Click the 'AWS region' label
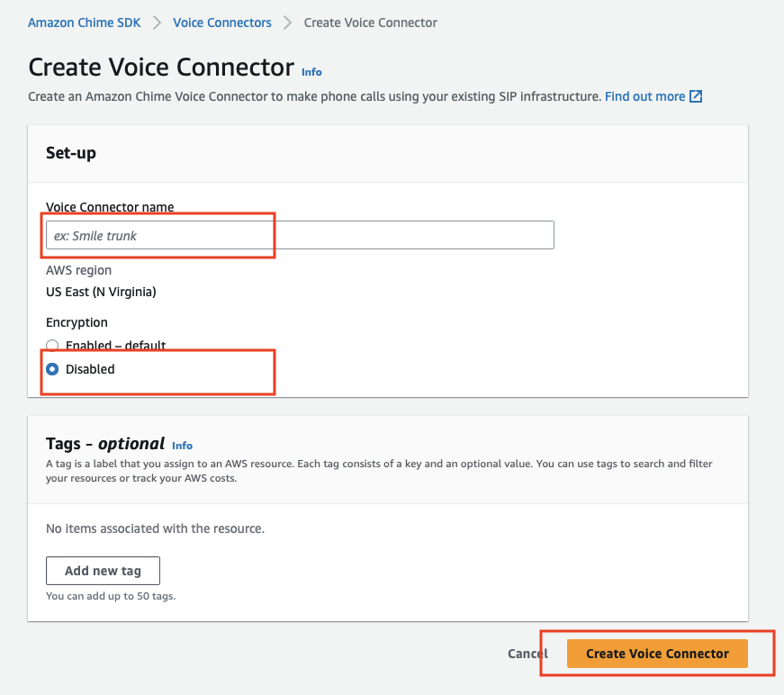This screenshot has width=784, height=695. 78,270
